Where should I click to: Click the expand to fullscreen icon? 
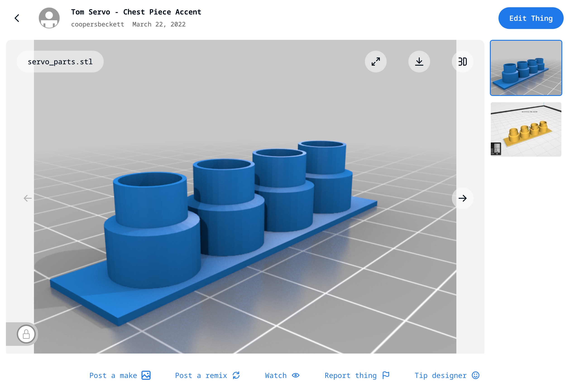(376, 62)
